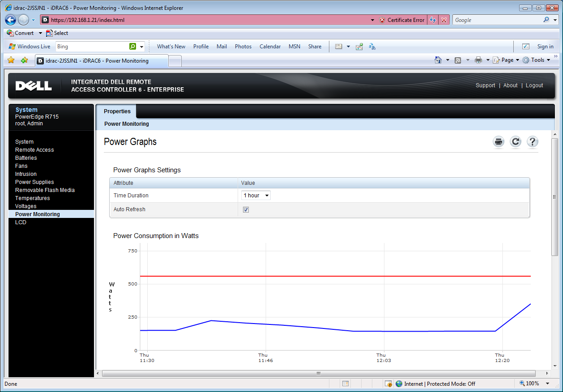Image resolution: width=563 pixels, height=392 pixels.
Task: Go forward in browser history
Action: (23, 20)
